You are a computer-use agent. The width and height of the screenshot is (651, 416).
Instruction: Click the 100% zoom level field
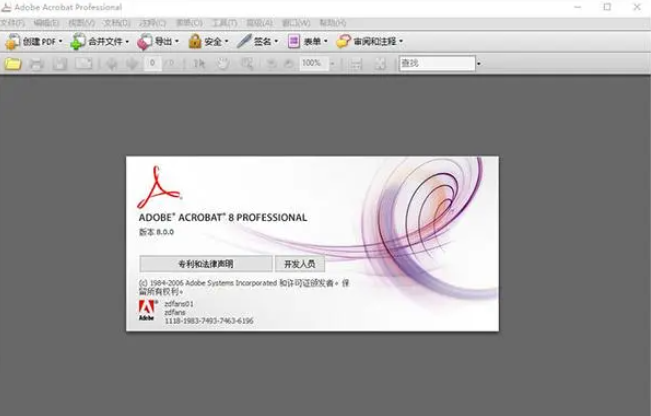point(314,64)
